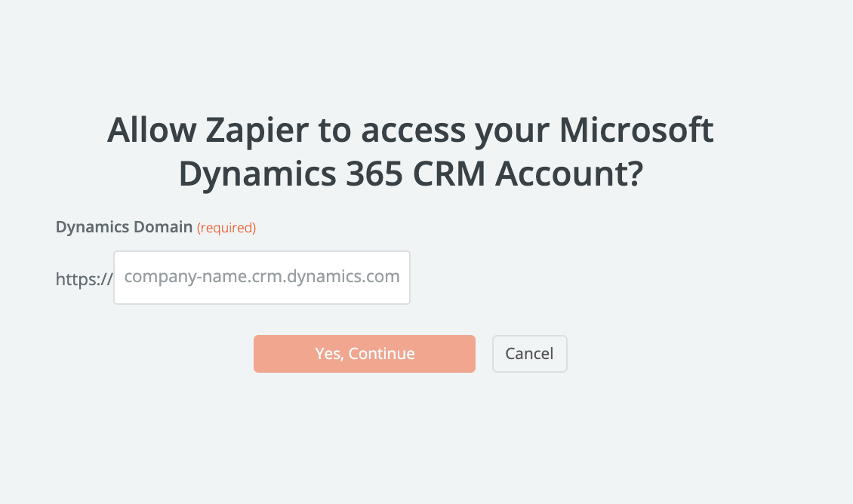Click the word Microsoft in heading
The width and height of the screenshot is (853, 504).
tap(636, 131)
